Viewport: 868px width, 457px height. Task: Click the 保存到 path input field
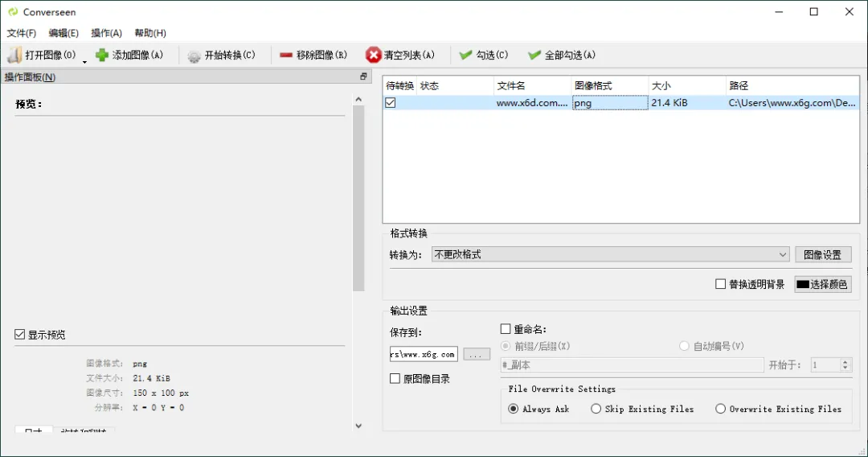[x=424, y=354]
